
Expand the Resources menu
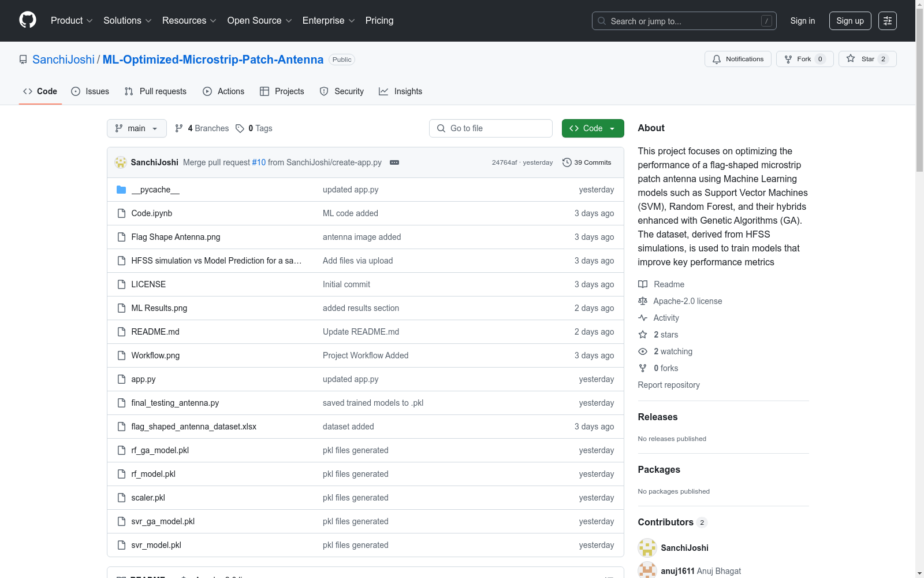click(x=189, y=21)
